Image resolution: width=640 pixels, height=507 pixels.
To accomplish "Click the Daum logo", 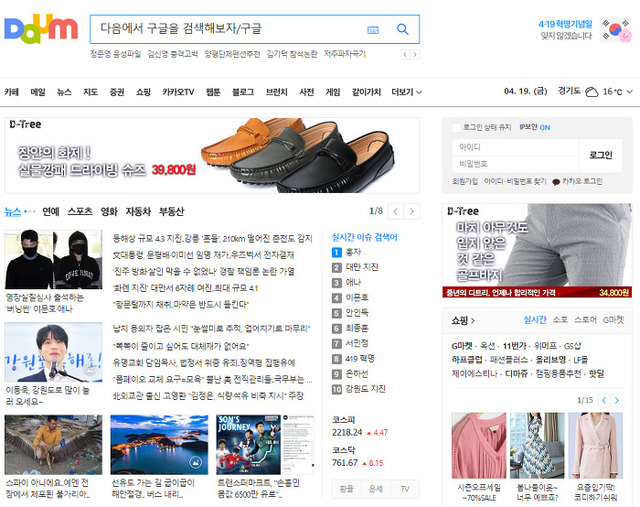I will pos(40,29).
